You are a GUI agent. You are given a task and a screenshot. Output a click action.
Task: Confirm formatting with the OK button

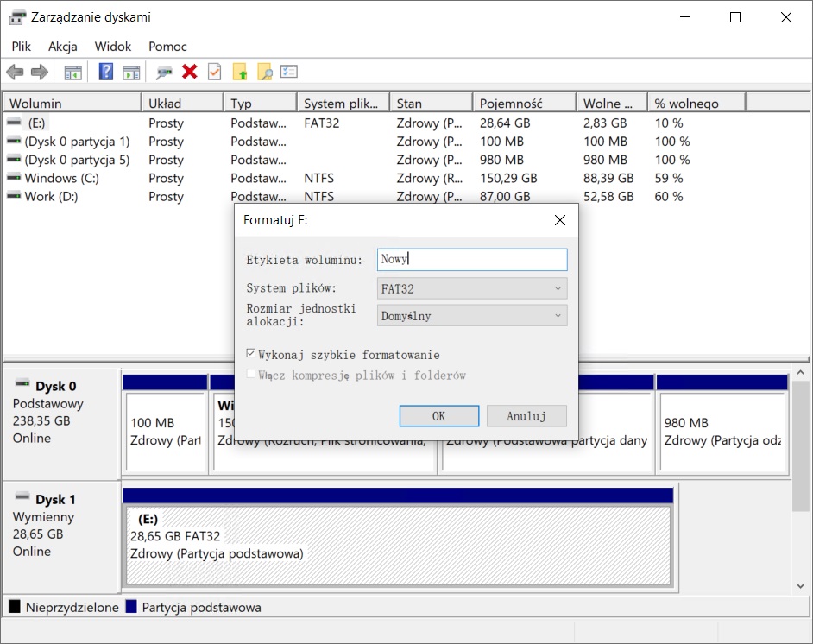(x=438, y=416)
